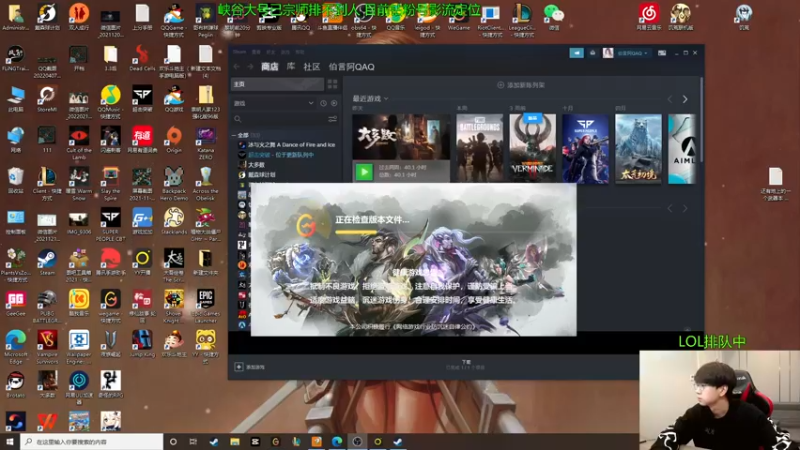Open the Recycle Bin icon
This screenshot has width=800, height=450.
tap(15, 181)
